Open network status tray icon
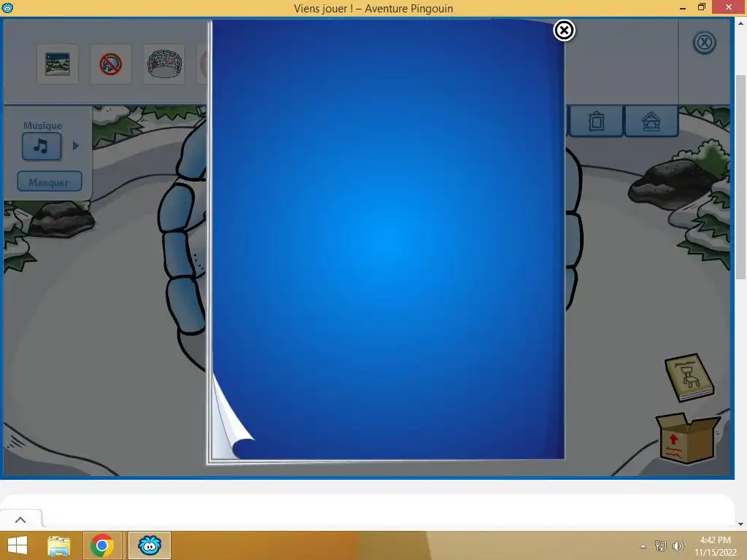 pos(661,545)
